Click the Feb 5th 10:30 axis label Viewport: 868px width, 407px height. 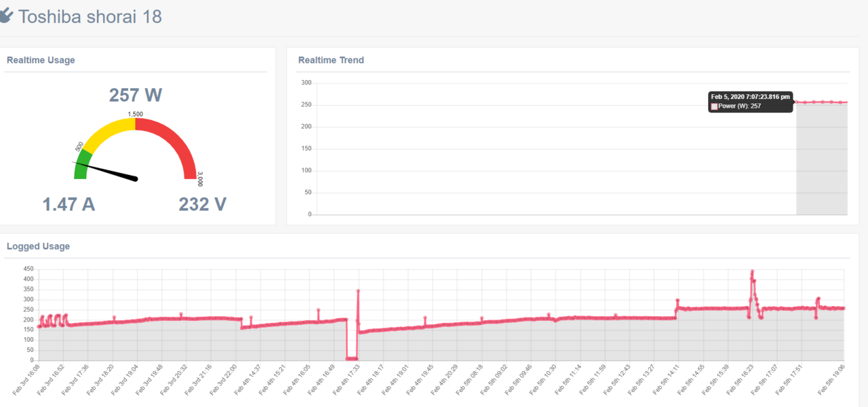pos(545,379)
